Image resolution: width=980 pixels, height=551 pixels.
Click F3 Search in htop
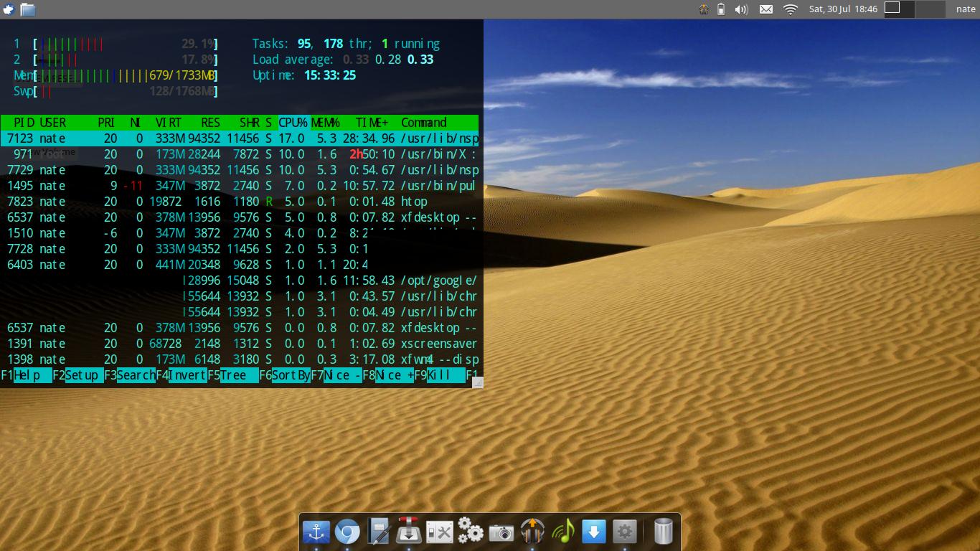click(130, 375)
